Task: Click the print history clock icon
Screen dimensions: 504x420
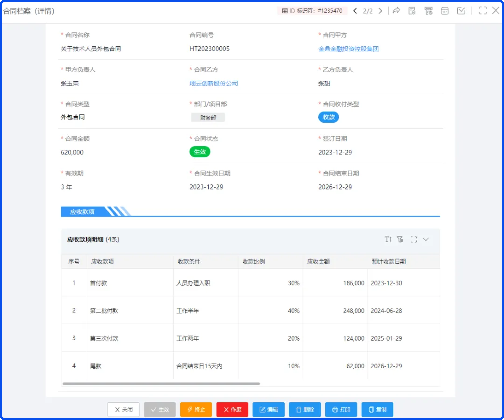Action: (x=428, y=11)
